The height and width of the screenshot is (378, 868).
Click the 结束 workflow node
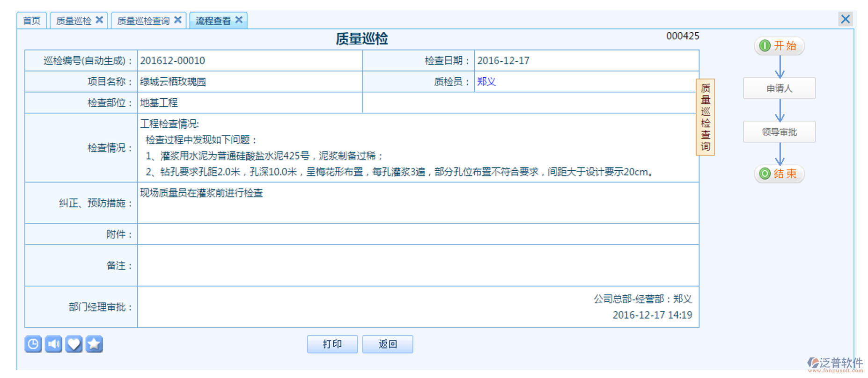pyautogui.click(x=779, y=174)
